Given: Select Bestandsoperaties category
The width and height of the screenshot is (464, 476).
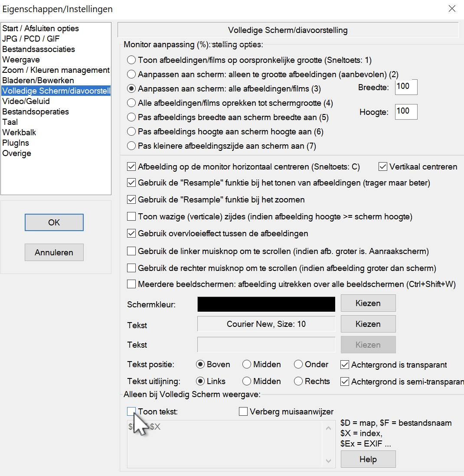Looking at the screenshot, I should [x=56, y=112].
